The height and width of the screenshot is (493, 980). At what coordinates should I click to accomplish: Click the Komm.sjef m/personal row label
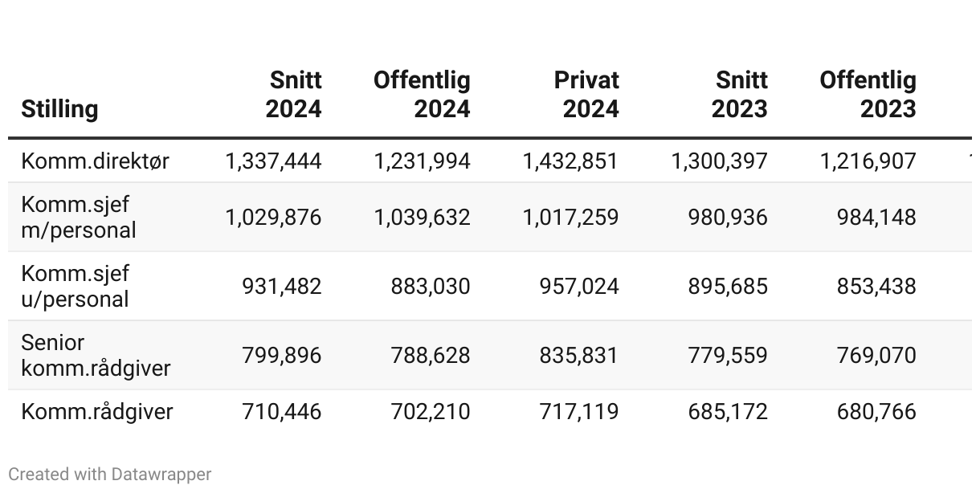pyautogui.click(x=79, y=217)
